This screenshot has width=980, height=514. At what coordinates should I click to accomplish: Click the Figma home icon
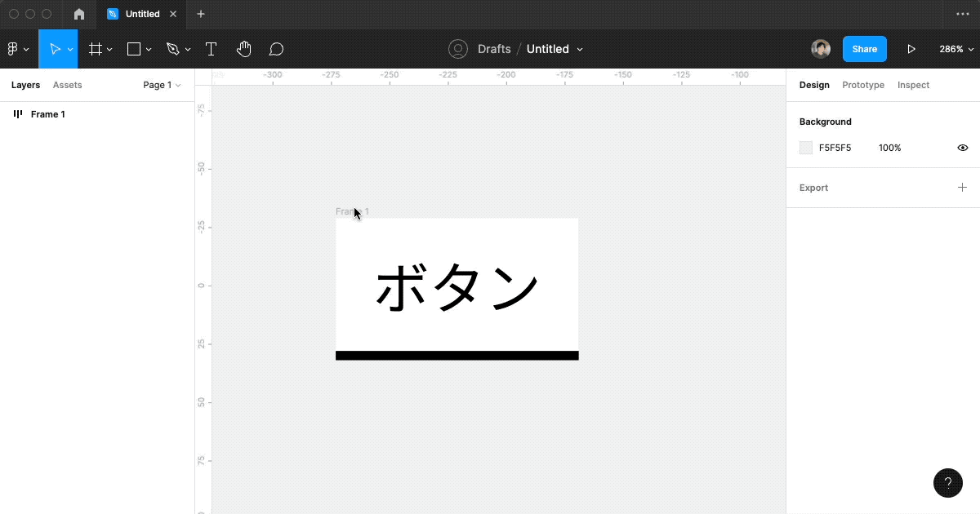[78, 14]
